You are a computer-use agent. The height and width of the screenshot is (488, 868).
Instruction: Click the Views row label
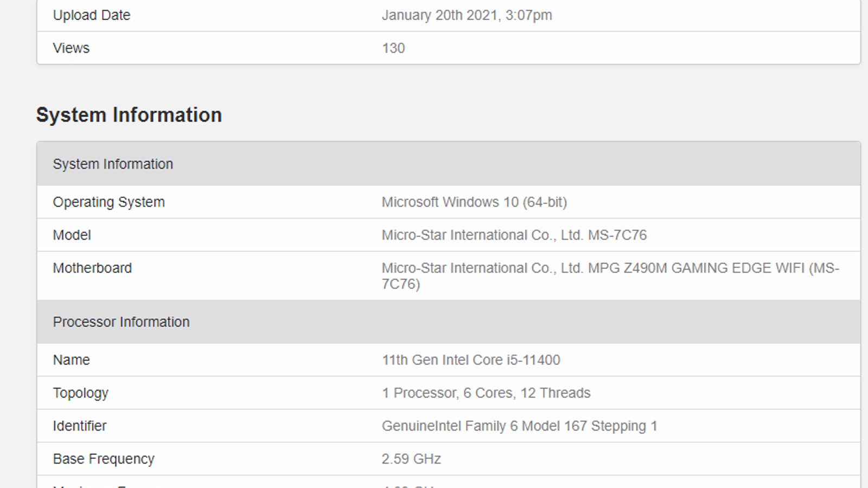tap(71, 48)
